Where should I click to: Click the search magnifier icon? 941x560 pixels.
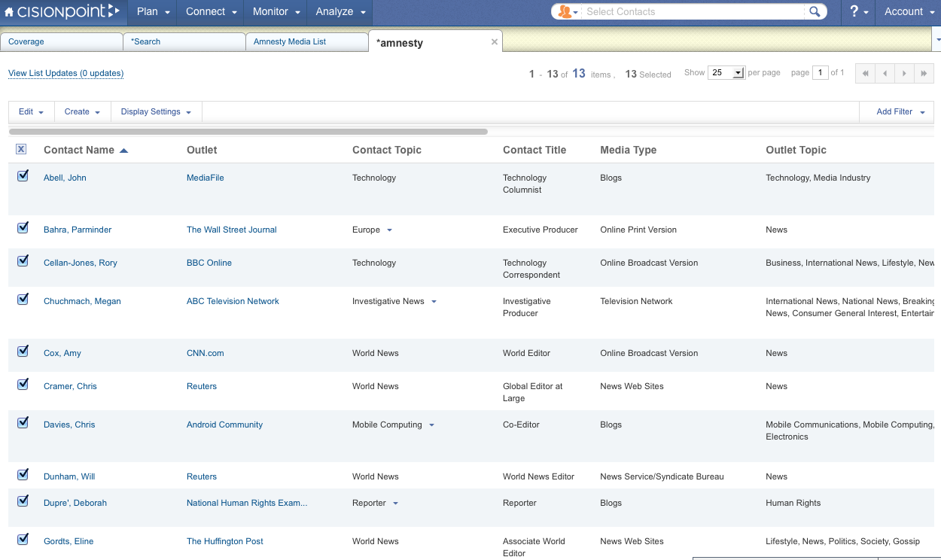tap(815, 11)
